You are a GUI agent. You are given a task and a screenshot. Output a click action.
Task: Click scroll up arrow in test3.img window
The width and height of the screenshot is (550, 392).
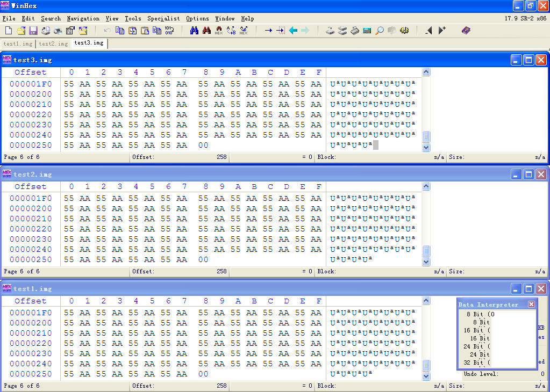coord(426,72)
